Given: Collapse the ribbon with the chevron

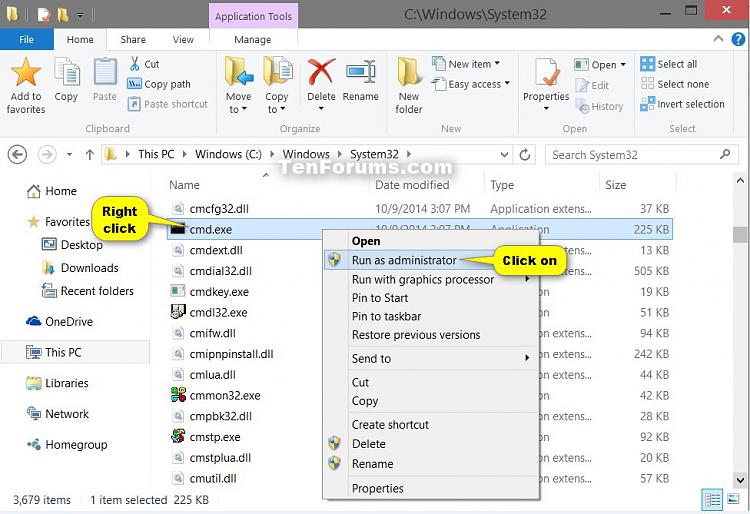Looking at the screenshot, I should [x=718, y=39].
